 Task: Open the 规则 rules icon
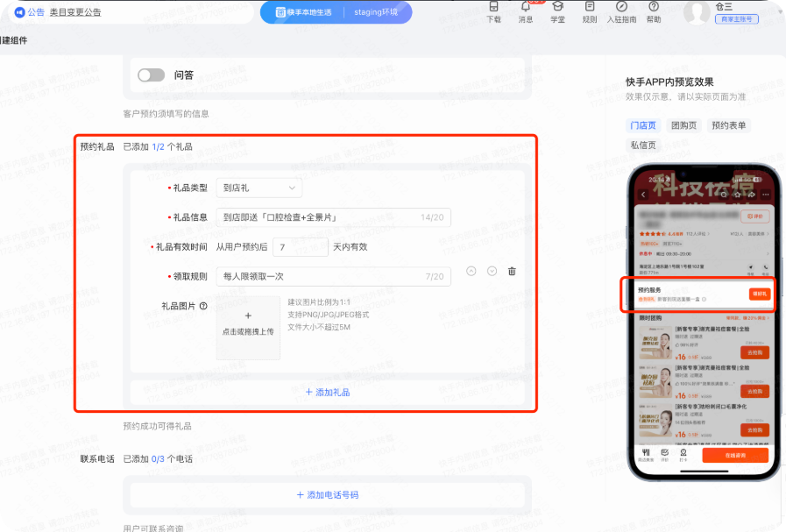[590, 6]
